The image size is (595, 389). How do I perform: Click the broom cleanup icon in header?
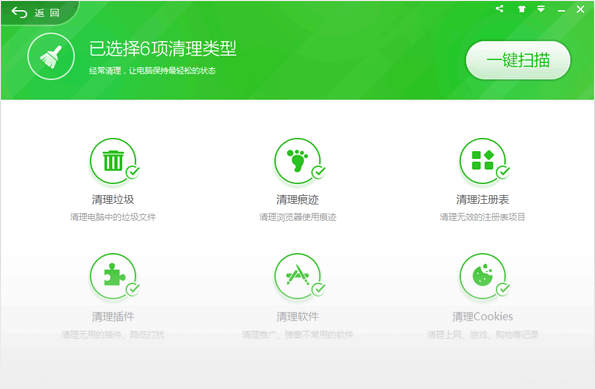[51, 57]
